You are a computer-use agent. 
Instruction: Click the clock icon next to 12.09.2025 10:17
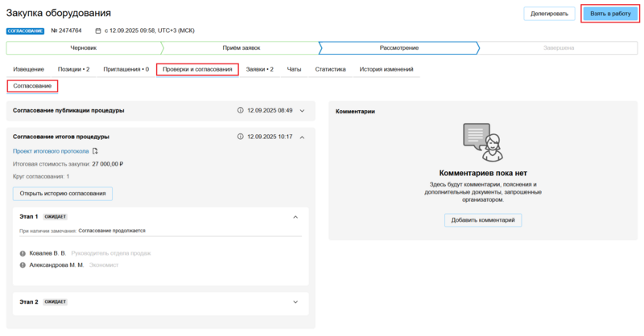(x=241, y=137)
